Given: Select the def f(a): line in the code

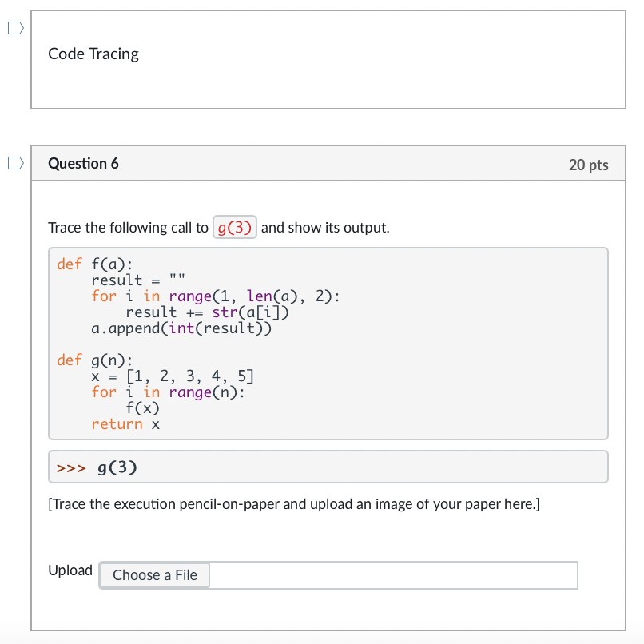Looking at the screenshot, I should (x=90, y=264).
